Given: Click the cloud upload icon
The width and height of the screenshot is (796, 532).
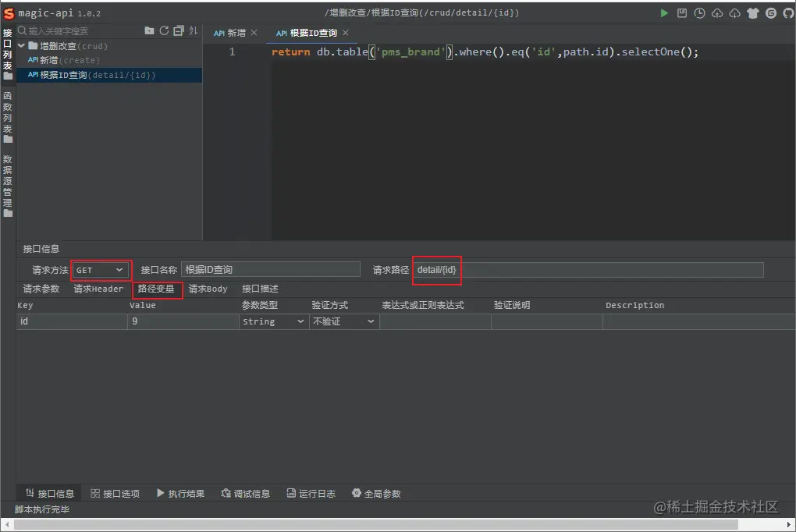Looking at the screenshot, I should pos(717,13).
